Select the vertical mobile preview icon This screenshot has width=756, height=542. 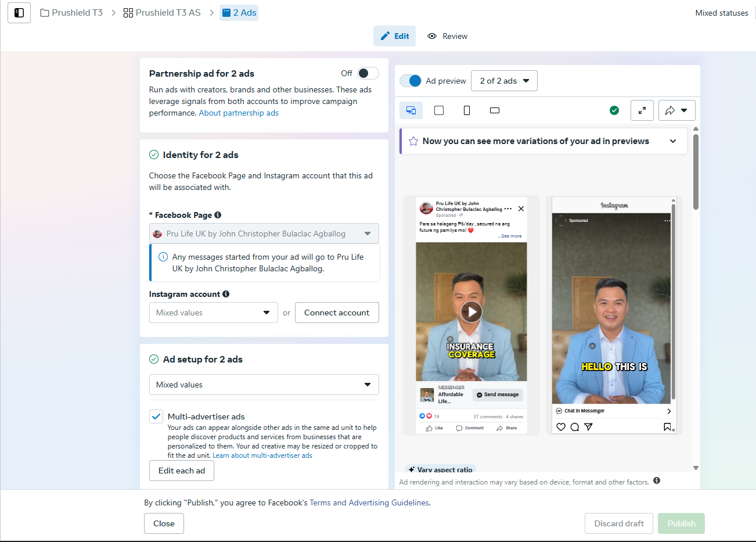(467, 110)
